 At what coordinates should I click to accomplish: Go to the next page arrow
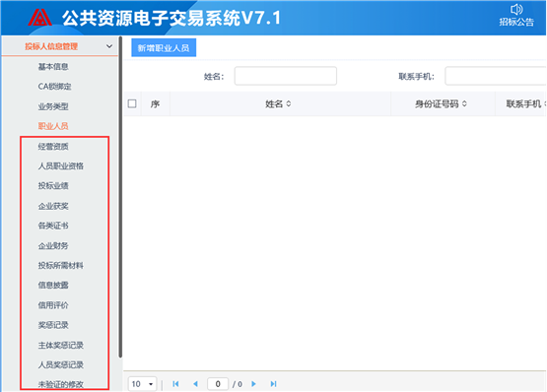(x=253, y=384)
